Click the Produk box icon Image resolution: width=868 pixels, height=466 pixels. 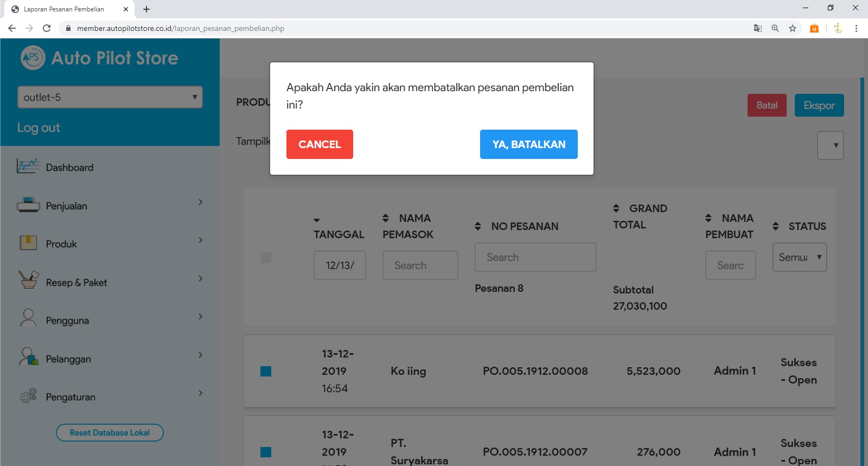(x=28, y=243)
